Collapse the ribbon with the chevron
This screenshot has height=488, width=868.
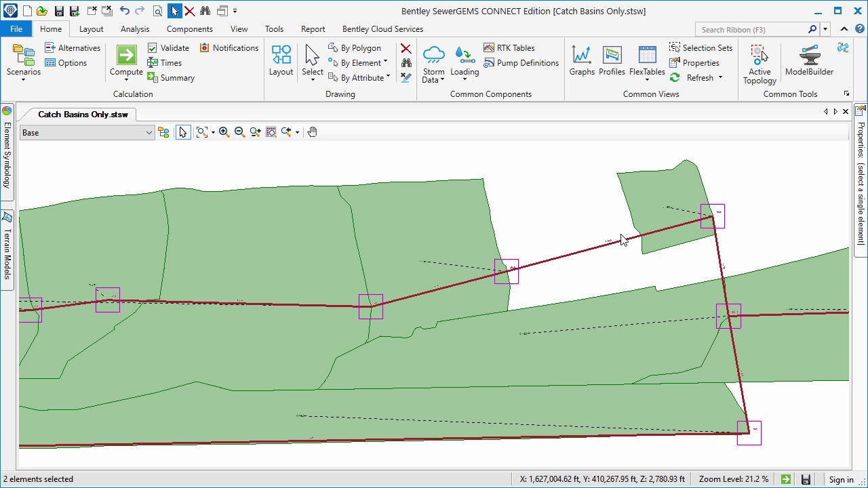coord(844,29)
